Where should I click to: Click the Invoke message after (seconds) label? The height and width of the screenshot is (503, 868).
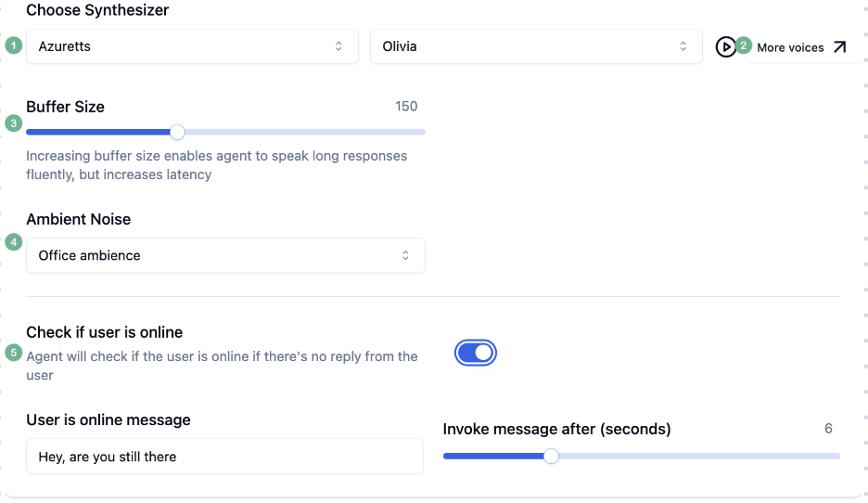pos(556,429)
